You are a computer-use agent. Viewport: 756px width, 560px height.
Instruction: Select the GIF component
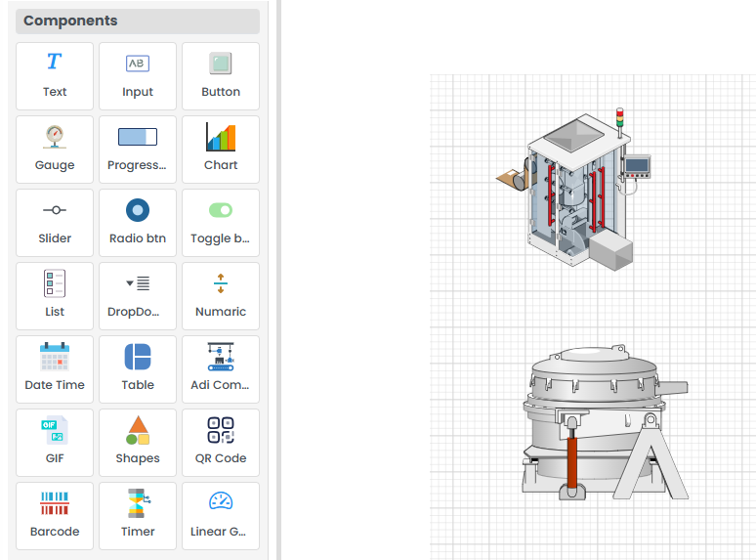tap(55, 443)
